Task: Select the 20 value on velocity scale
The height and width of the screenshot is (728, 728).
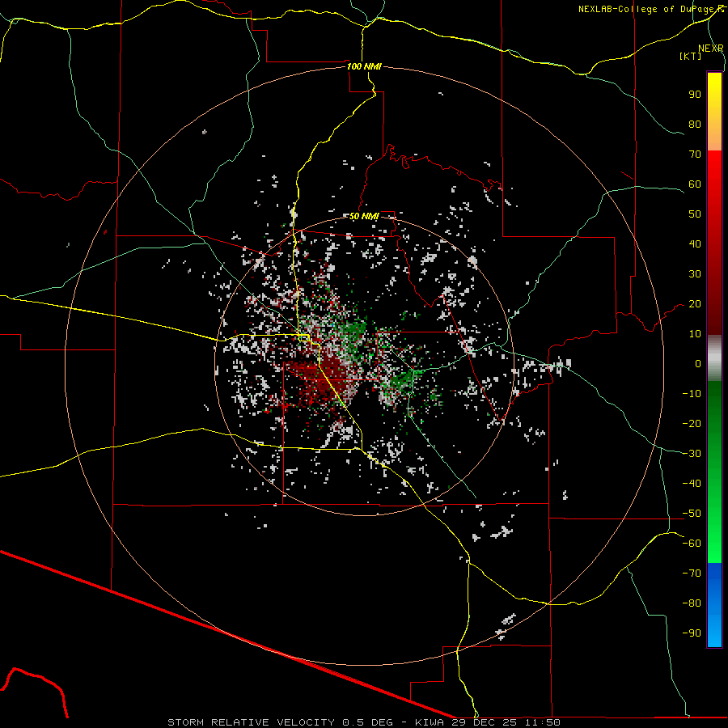Action: (x=695, y=304)
